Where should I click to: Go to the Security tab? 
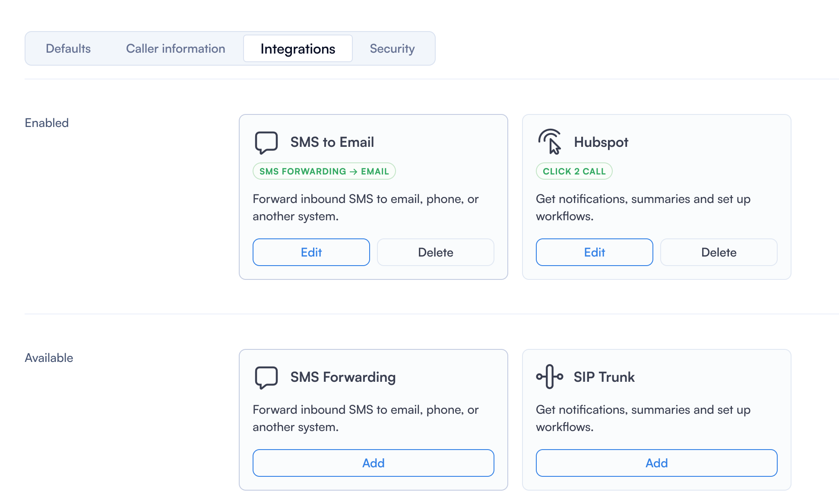[392, 48]
